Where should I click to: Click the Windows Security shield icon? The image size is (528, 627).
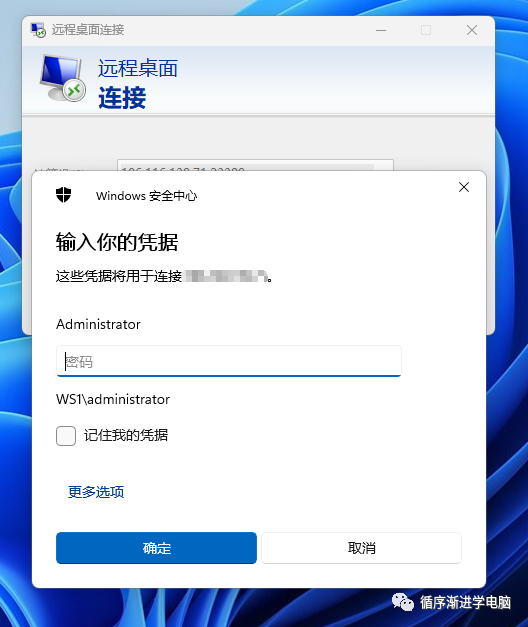click(63, 195)
